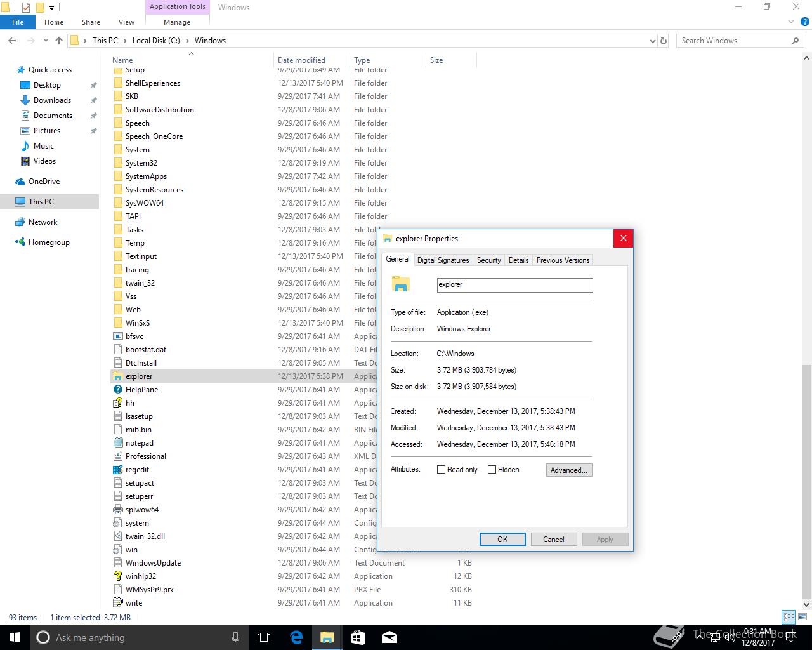Select the system configuration file icon

(117, 523)
